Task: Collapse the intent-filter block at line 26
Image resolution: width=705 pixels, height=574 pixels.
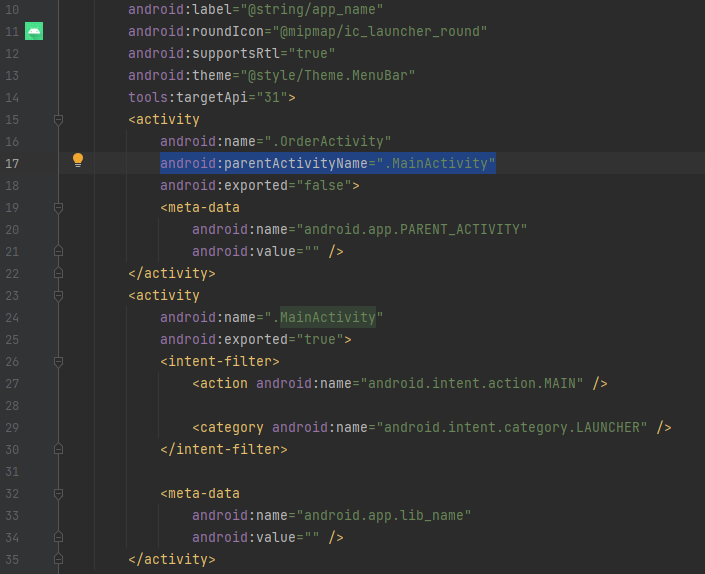Action: click(58, 361)
